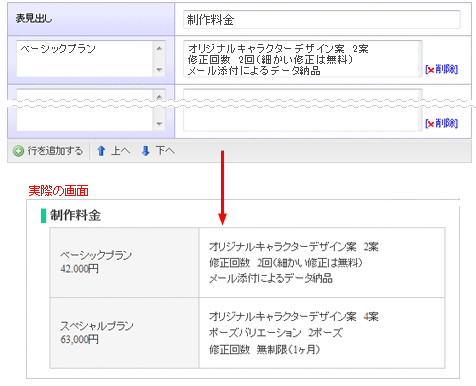
Task: Click the 表見出し label
Action: point(34,19)
